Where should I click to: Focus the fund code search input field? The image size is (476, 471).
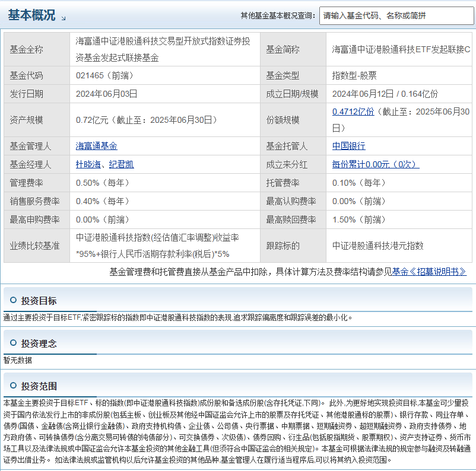396,15
